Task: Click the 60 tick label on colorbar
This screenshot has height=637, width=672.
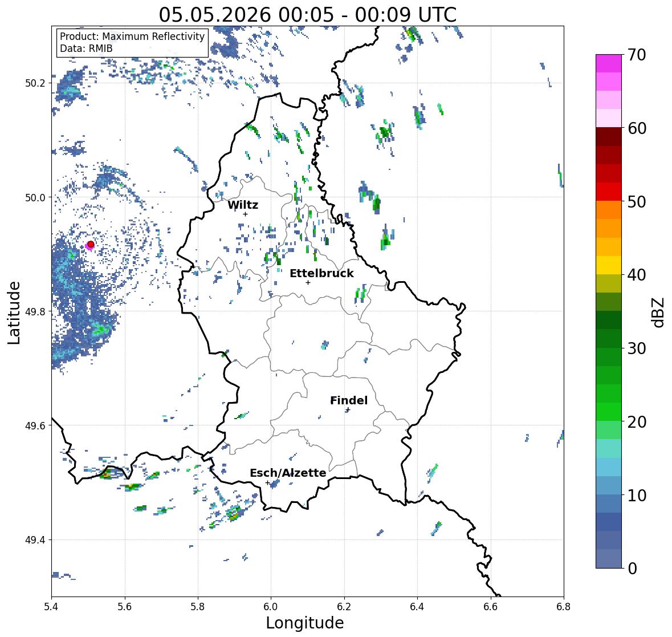Action: (x=637, y=128)
